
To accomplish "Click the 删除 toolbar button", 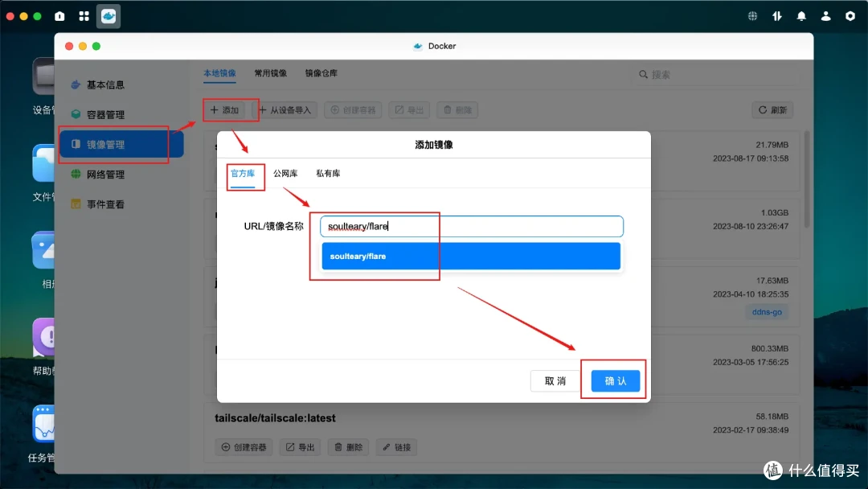I will click(x=457, y=109).
